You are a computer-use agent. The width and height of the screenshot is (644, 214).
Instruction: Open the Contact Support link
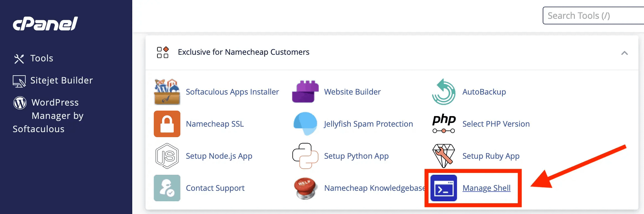pos(215,188)
